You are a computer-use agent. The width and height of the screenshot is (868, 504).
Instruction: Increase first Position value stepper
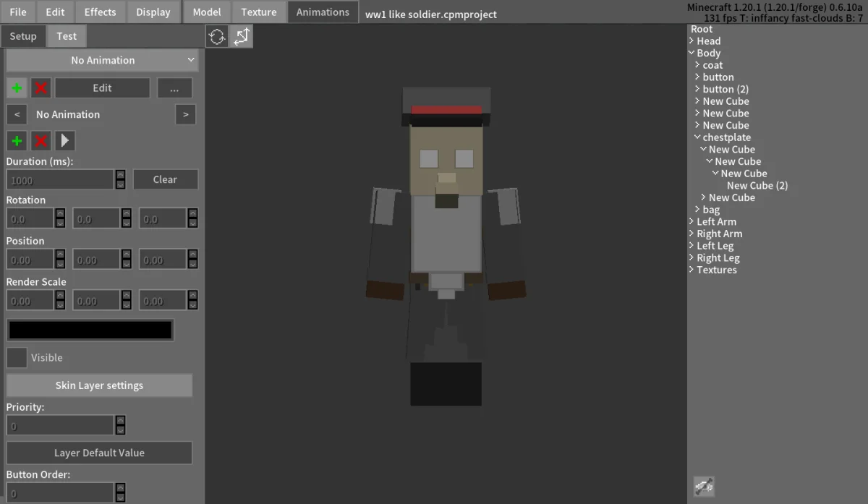pyautogui.click(x=60, y=255)
